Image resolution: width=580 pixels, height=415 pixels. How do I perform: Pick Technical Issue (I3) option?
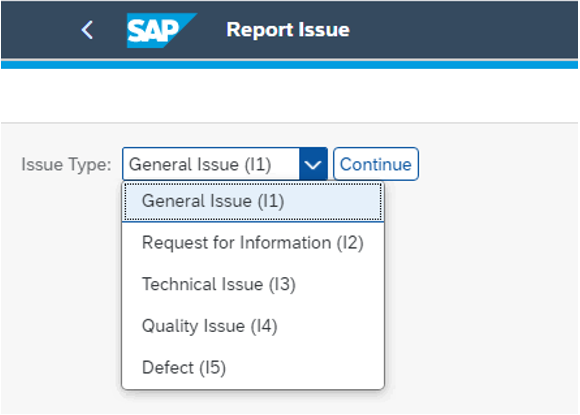253,284
